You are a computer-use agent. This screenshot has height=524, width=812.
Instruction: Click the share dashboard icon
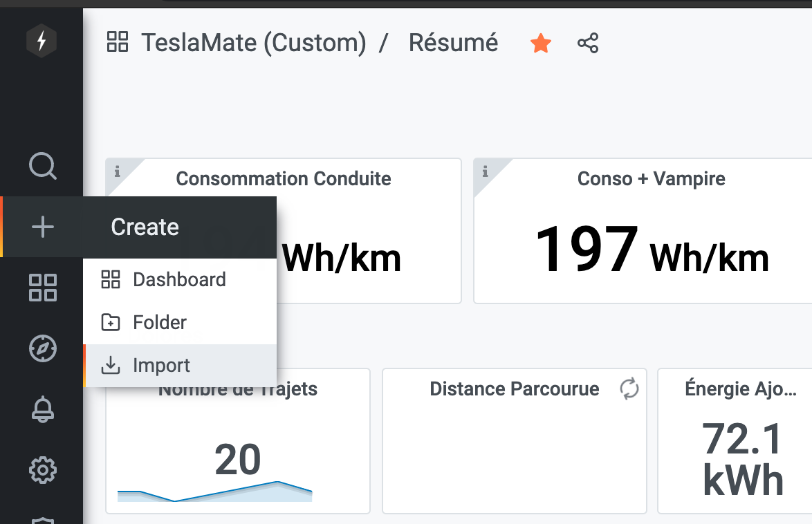(588, 43)
